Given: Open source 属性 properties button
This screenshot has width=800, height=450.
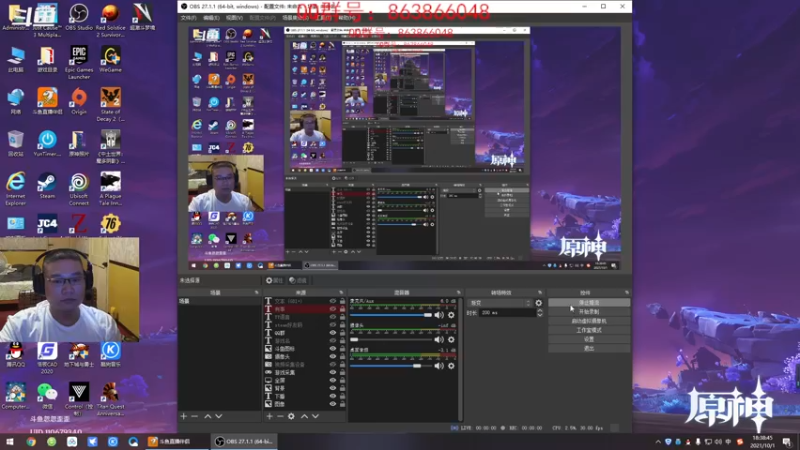Looking at the screenshot, I should click(x=274, y=281).
